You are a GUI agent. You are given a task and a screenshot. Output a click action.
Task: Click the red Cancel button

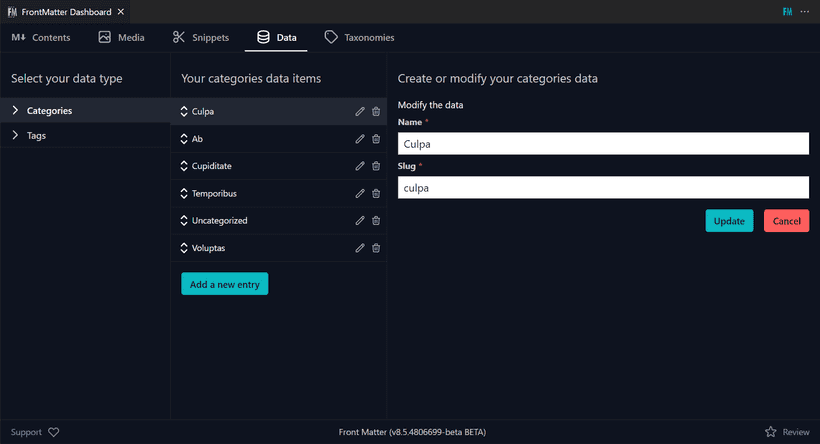tap(786, 221)
